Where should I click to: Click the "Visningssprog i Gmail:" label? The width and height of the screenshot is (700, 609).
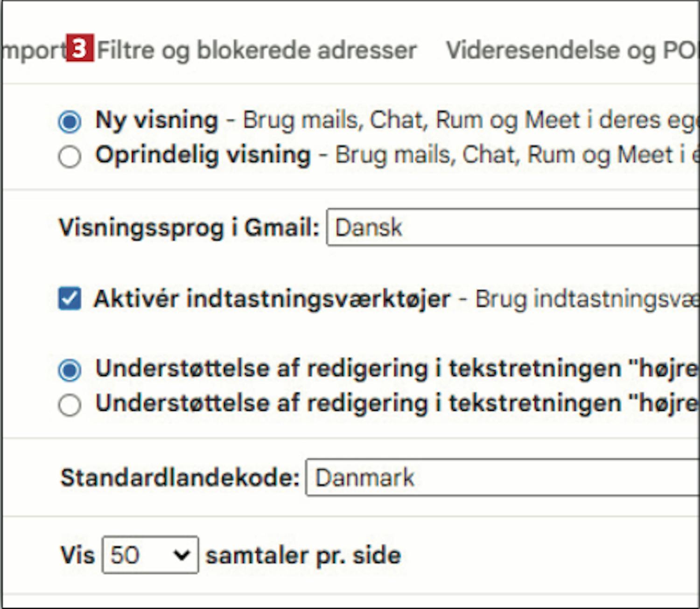tap(189, 228)
